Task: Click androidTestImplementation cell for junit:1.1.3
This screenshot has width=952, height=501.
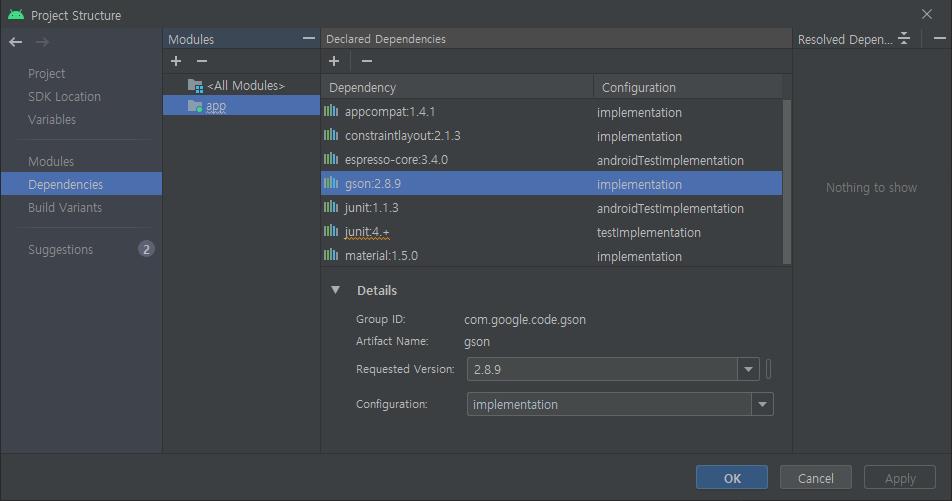Action: (670, 208)
